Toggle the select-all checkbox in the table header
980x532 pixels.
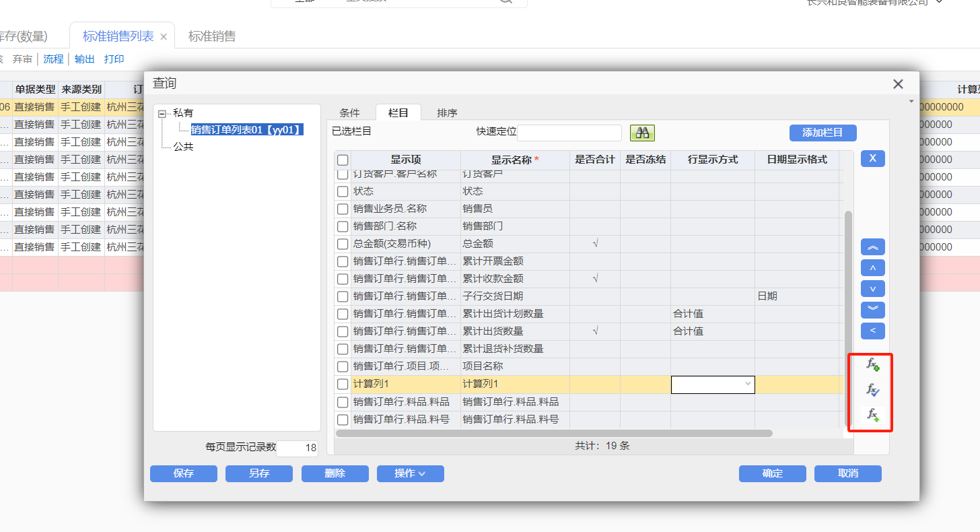click(x=343, y=160)
